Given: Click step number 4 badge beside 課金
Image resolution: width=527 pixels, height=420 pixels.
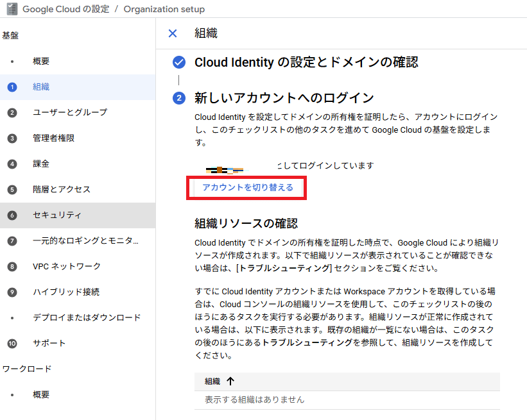Looking at the screenshot, I should coord(12,164).
